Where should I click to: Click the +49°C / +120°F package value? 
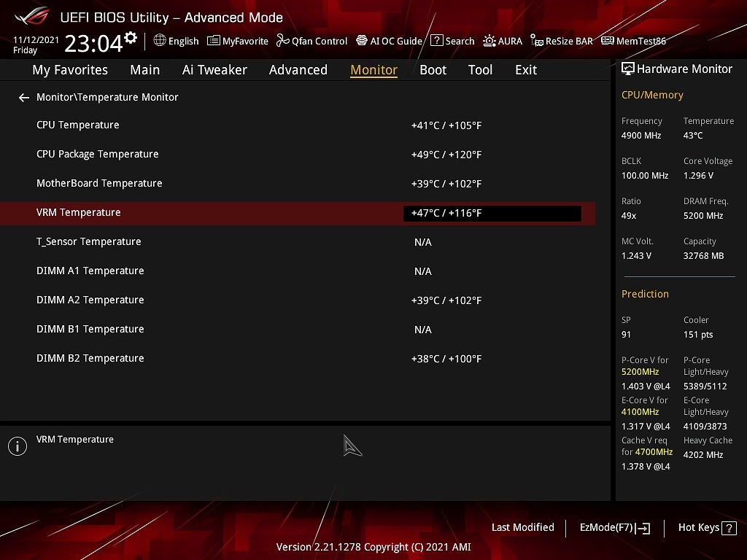tap(446, 155)
